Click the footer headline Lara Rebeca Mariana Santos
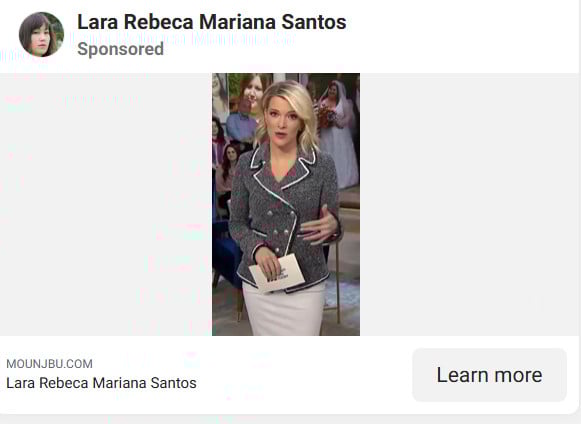Viewport: 581px width, 424px height. 101,383
